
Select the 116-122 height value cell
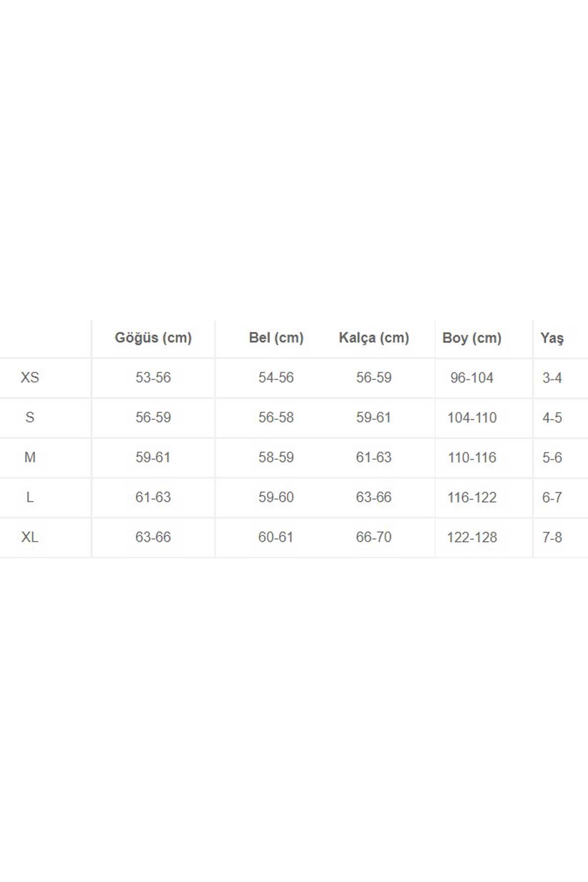(472, 497)
